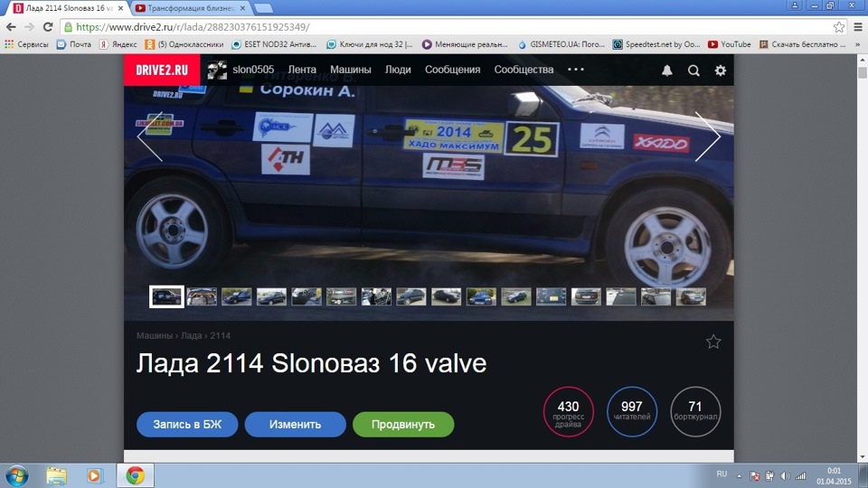Go forward in browser history
Screen dimensions: 868x488
click(29, 26)
